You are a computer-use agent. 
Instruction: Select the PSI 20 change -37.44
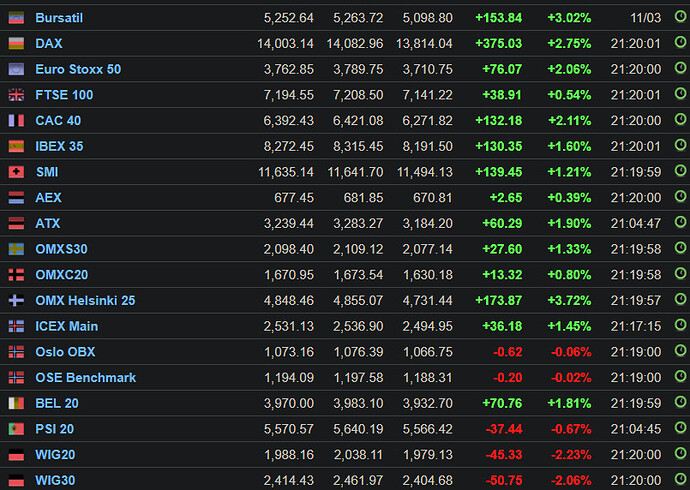click(x=504, y=429)
